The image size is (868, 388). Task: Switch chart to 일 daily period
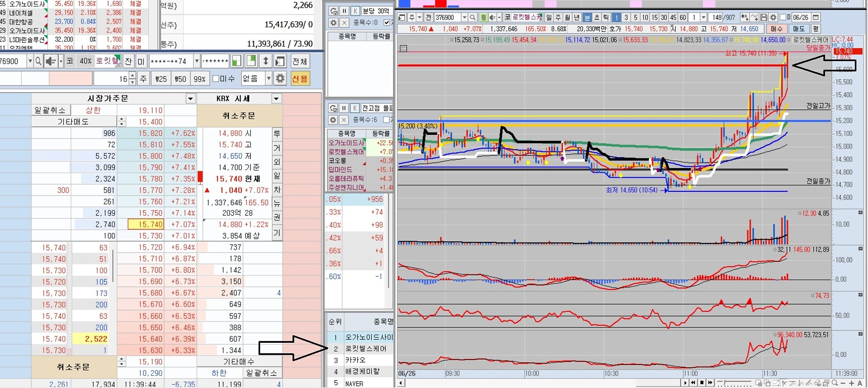click(x=549, y=18)
